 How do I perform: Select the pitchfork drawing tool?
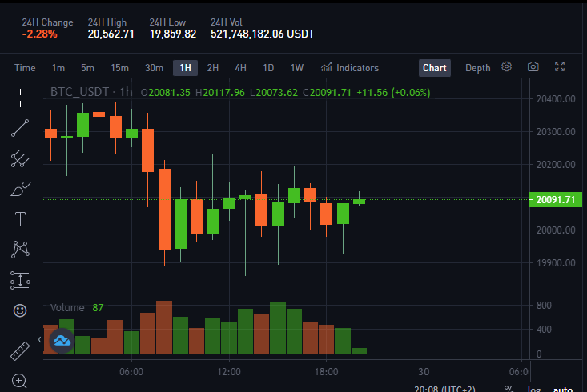click(x=20, y=158)
